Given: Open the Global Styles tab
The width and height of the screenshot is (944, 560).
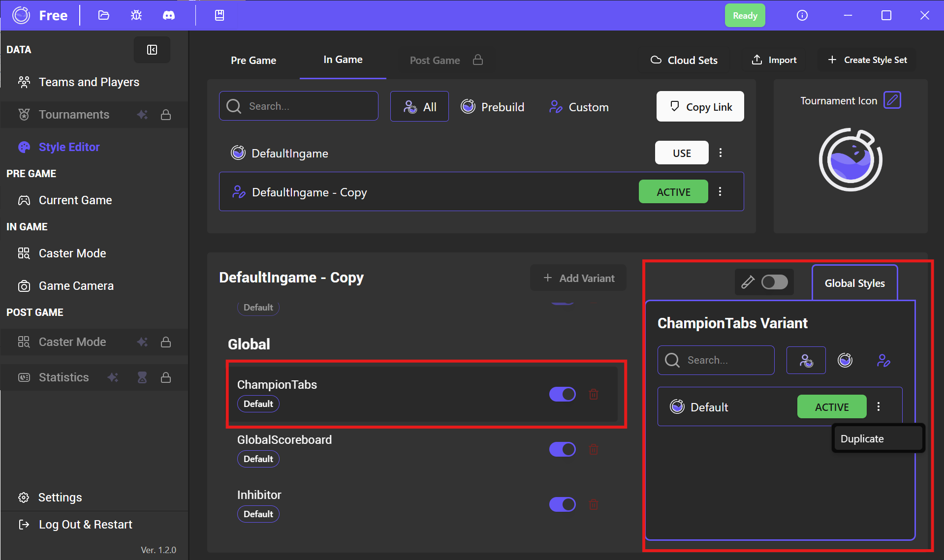Looking at the screenshot, I should pyautogui.click(x=854, y=283).
